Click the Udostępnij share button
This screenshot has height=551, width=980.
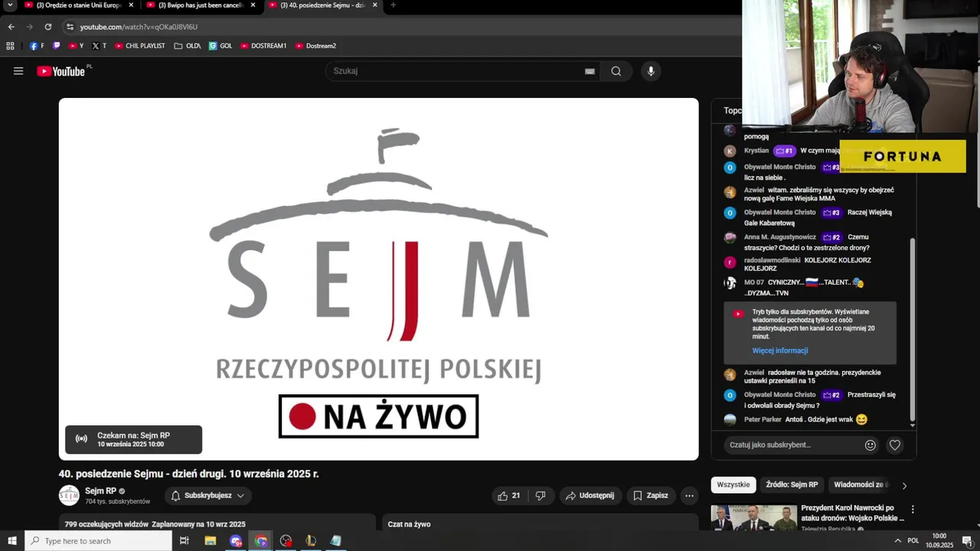point(590,496)
